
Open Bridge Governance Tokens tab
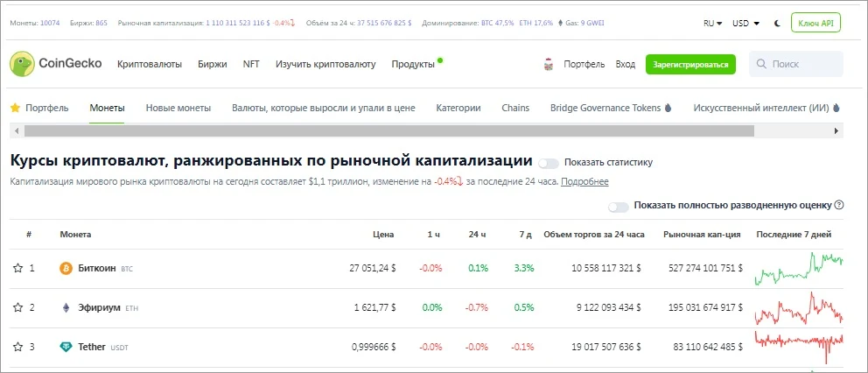tap(605, 108)
